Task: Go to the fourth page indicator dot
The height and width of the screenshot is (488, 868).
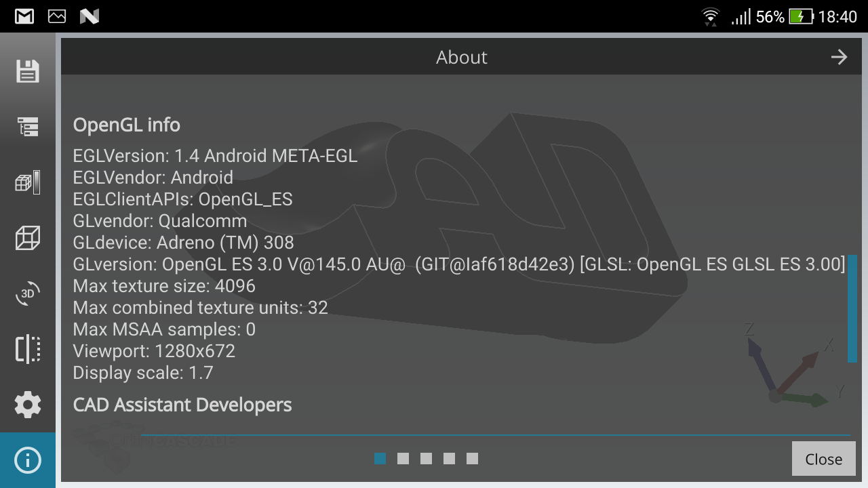Action: tap(450, 459)
